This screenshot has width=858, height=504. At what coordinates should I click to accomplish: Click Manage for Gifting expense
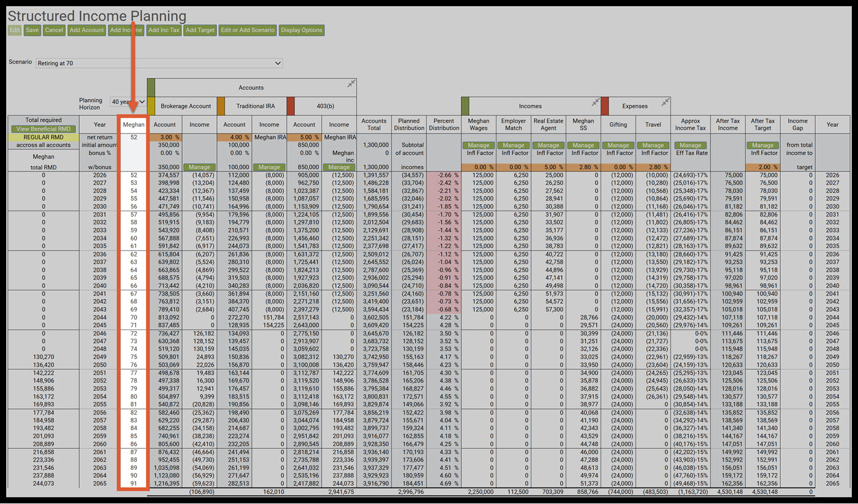[x=618, y=145]
